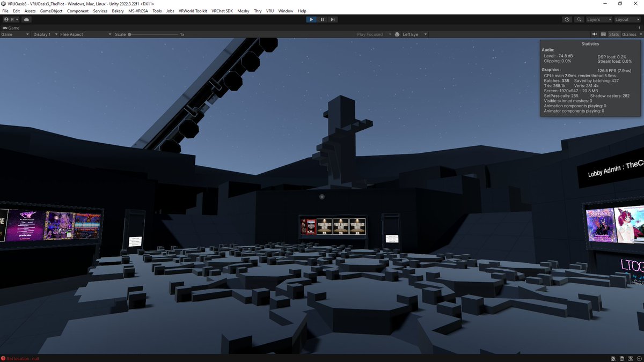This screenshot has height=362, width=644.
Task: Open the VRChat SDK menu
Action: (x=222, y=11)
